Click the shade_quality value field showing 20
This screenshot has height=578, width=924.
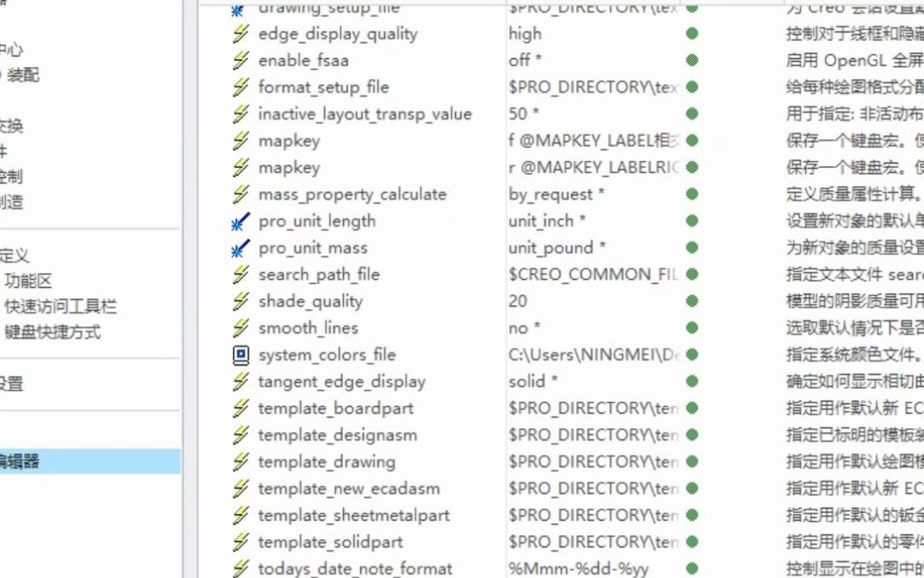pos(518,301)
